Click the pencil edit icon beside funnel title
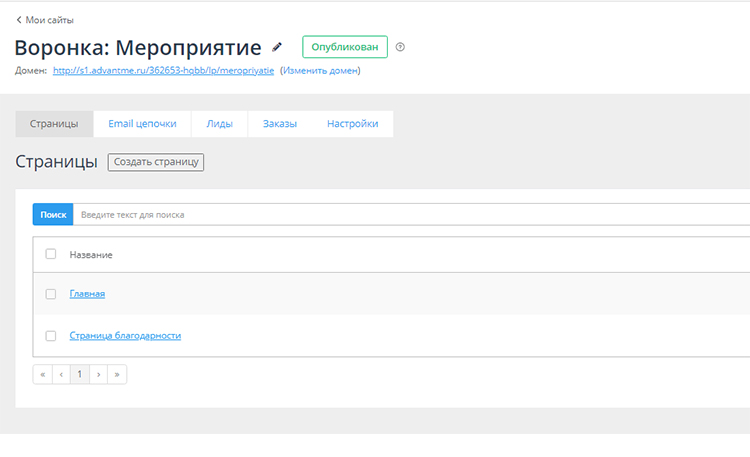The width and height of the screenshot is (750, 457). click(x=278, y=47)
